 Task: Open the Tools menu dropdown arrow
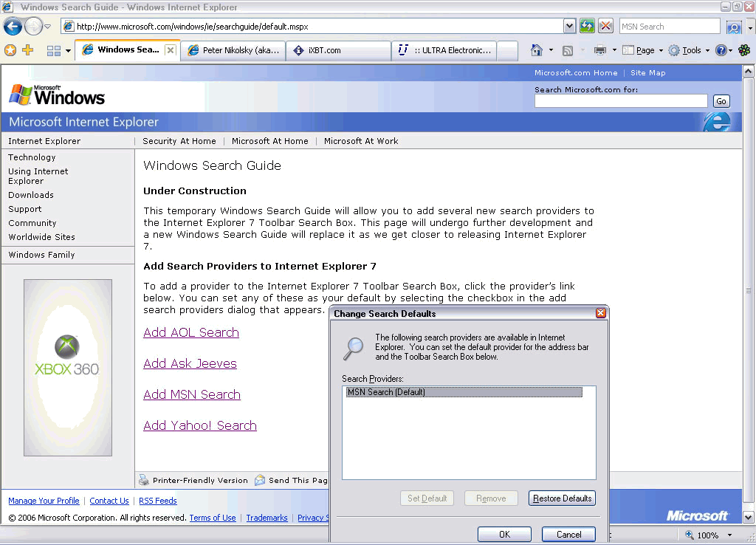(707, 50)
